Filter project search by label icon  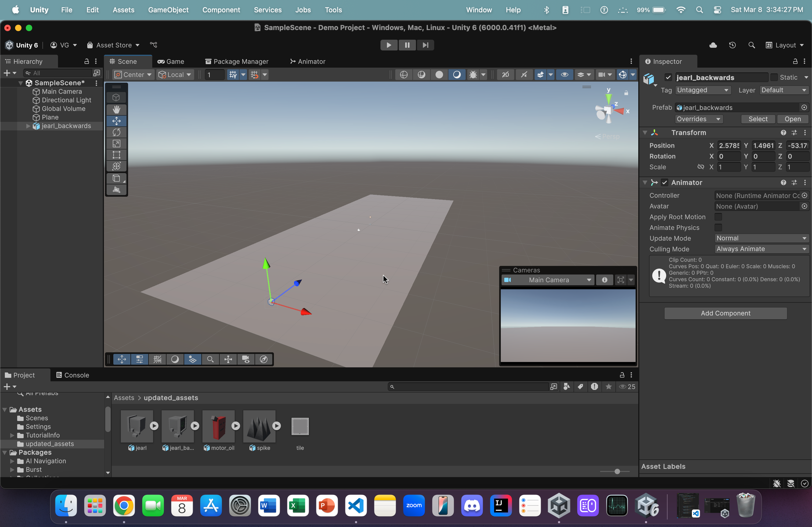(x=580, y=387)
